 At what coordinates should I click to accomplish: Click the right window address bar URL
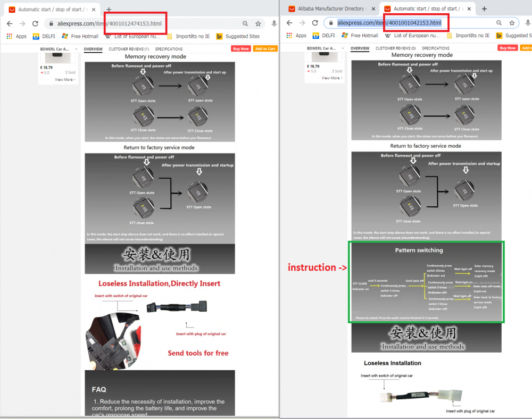(x=389, y=23)
